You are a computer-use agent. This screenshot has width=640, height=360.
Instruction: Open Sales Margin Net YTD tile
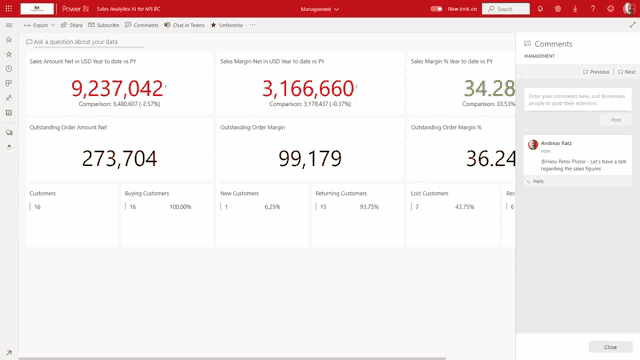310,83
